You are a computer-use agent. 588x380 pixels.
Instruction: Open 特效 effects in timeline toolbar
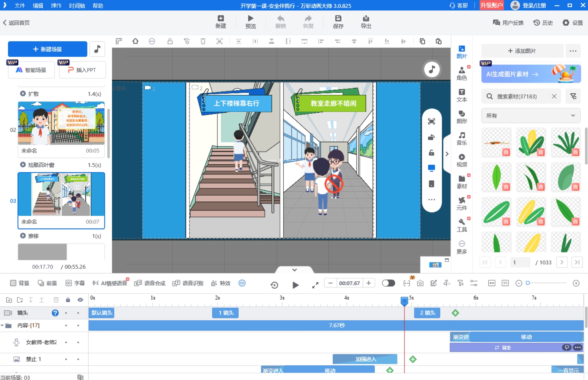click(x=221, y=283)
